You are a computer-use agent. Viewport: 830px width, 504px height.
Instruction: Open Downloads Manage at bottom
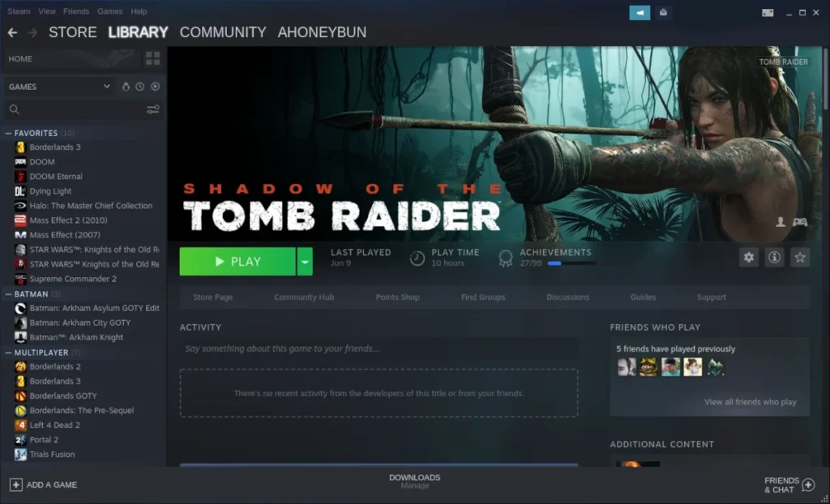(x=414, y=481)
